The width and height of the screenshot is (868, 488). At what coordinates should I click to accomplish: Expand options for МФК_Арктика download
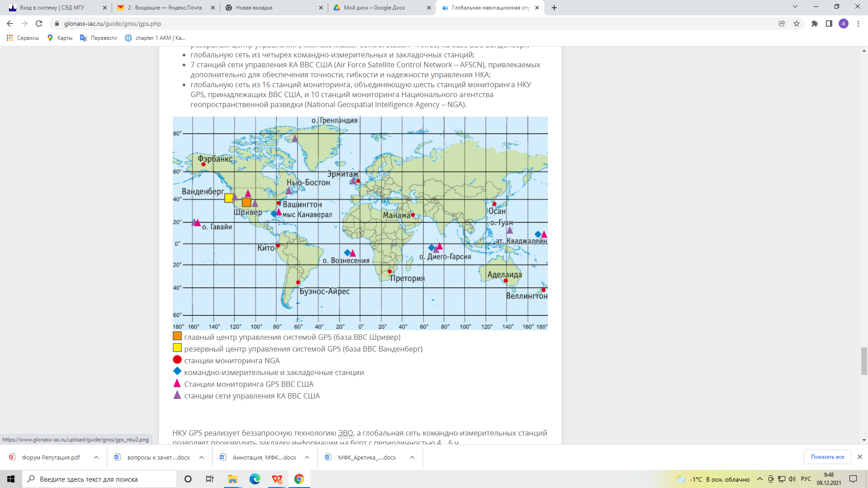(412, 457)
